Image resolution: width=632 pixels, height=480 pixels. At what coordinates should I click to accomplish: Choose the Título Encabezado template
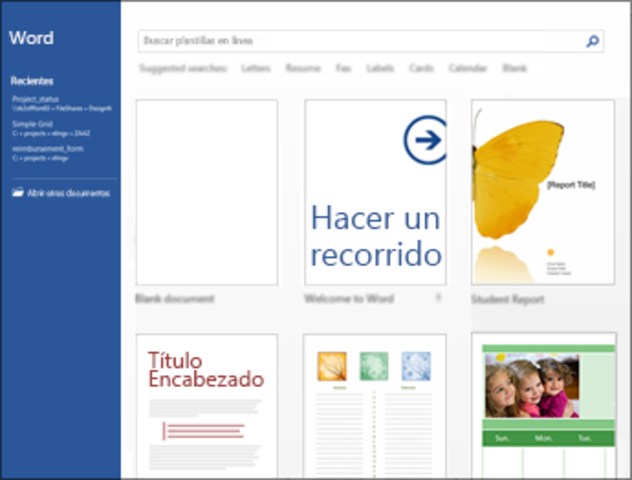click(207, 406)
